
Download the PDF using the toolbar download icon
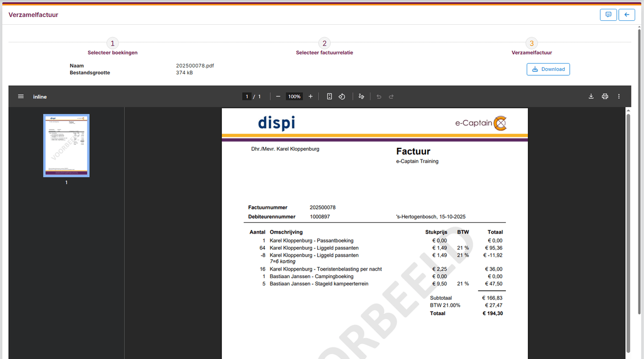coord(591,96)
